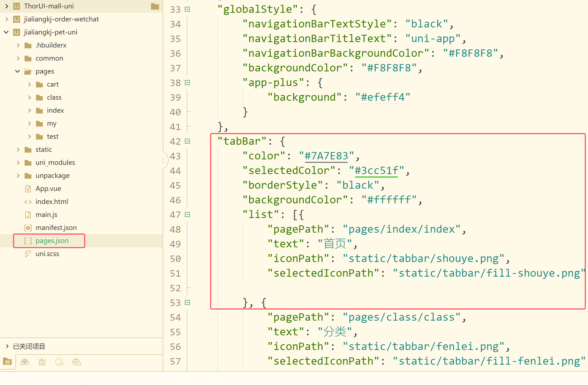Fold the list block at line 47

[187, 214]
